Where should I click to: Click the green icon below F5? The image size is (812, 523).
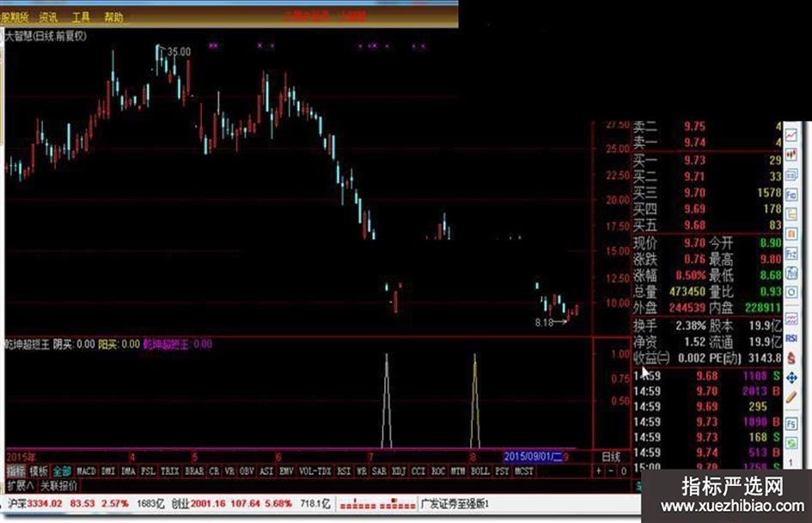[x=791, y=443]
